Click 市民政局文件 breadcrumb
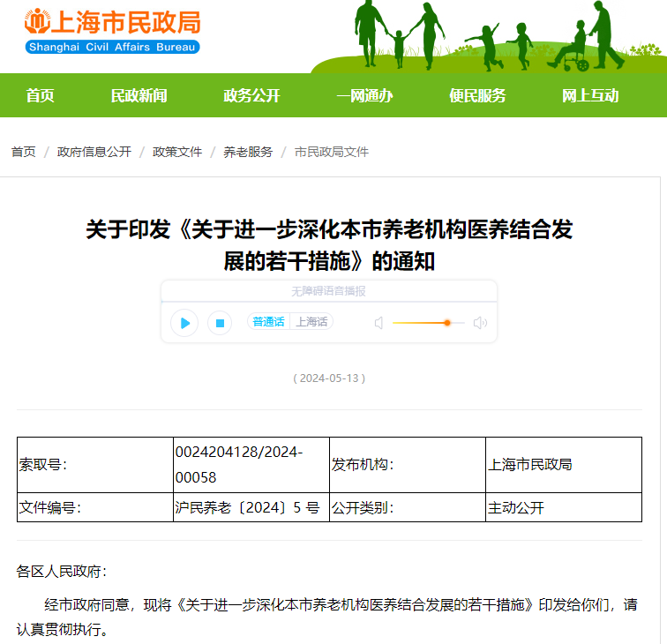Screen dimensions: 667x644 coord(332,152)
